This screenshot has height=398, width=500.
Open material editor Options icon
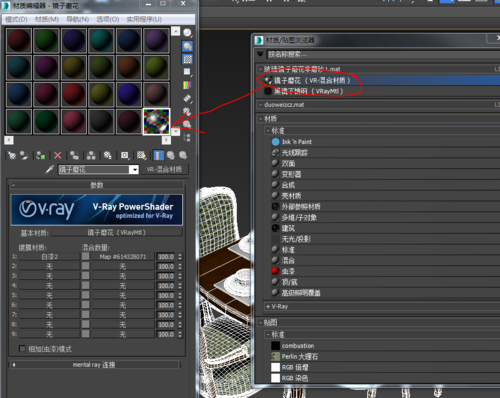click(x=187, y=111)
